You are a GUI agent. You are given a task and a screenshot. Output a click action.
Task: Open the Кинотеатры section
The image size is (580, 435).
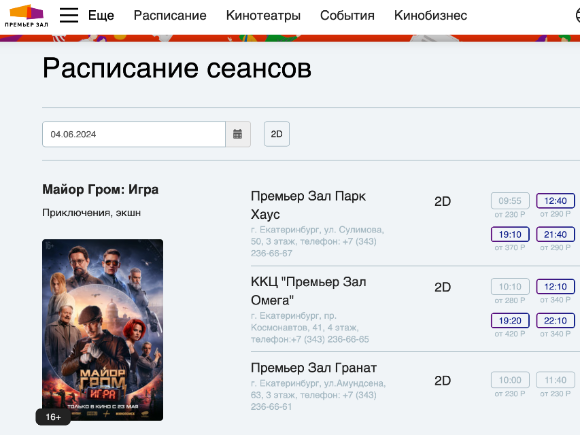point(263,15)
